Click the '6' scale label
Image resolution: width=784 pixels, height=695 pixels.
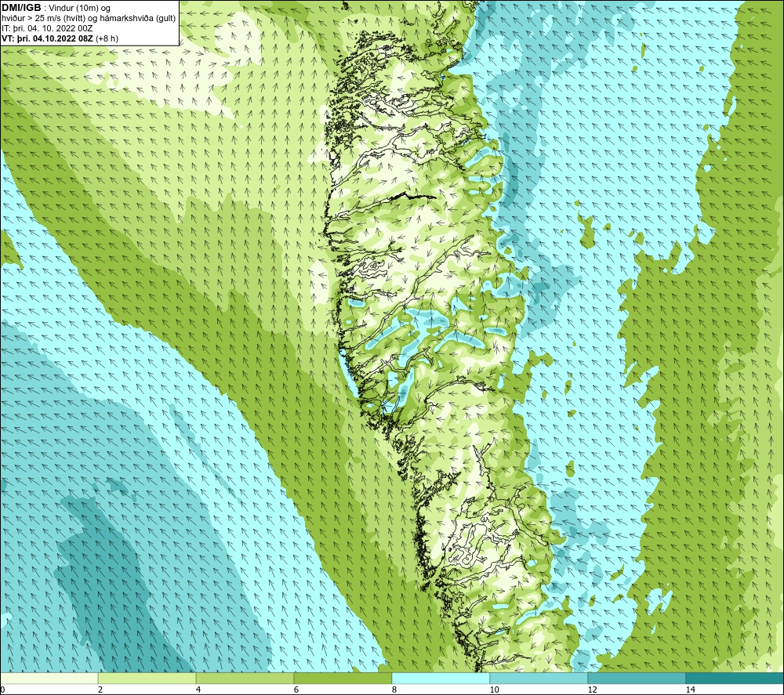click(296, 690)
